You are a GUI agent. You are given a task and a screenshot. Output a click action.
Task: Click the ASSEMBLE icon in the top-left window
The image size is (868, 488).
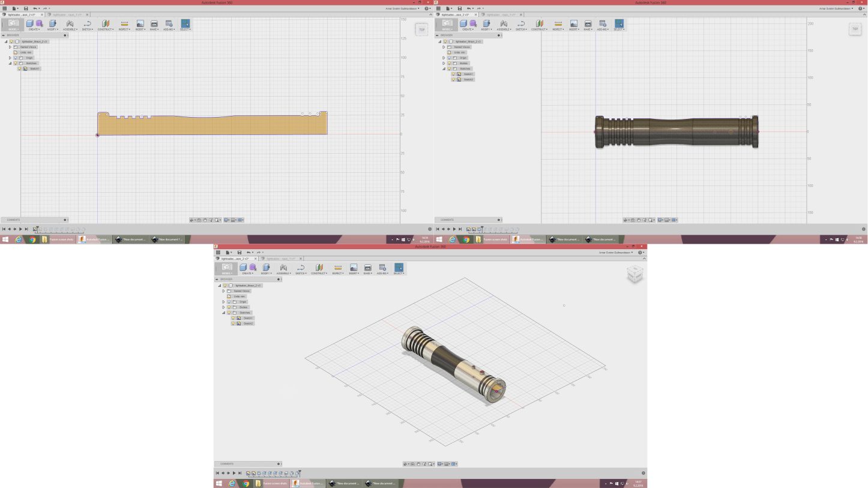point(70,23)
